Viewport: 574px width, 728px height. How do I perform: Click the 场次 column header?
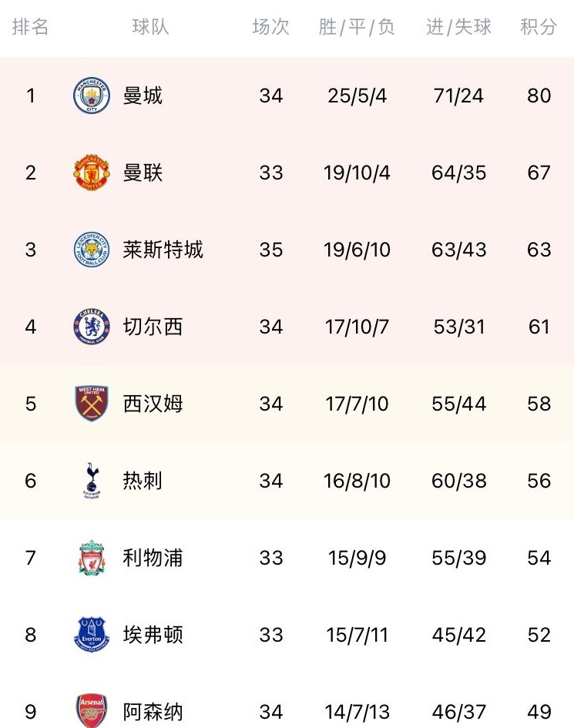[x=270, y=27]
